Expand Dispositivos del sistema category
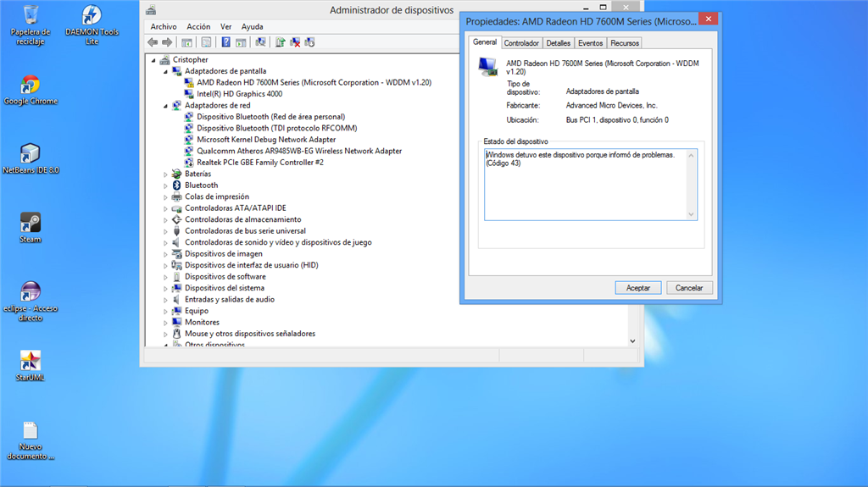Image resolution: width=868 pixels, height=487 pixels. (165, 288)
